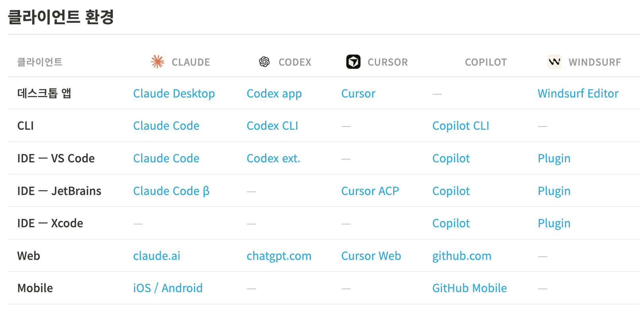This screenshot has width=644, height=316.
Task: Open the Cursor Web link
Action: [371, 256]
